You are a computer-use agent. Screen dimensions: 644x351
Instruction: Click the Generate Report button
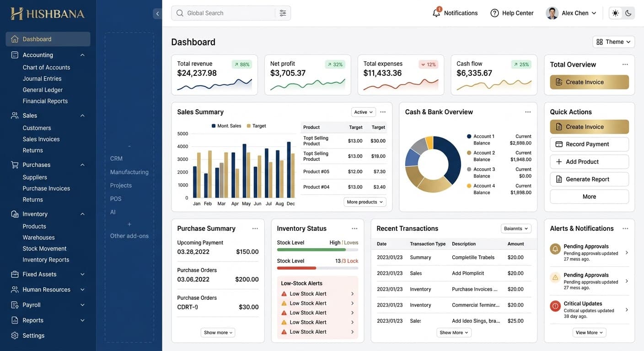589,179
